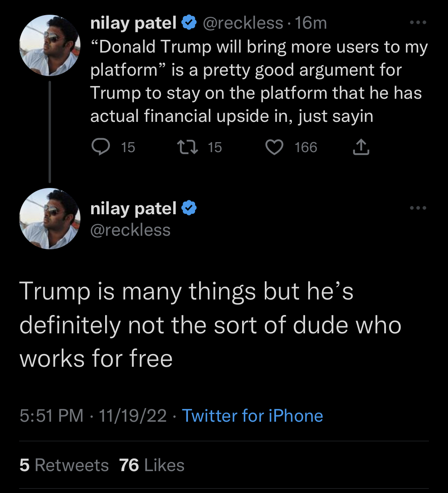Open the @reckless handle under the second name
The image size is (448, 493).
coord(130,230)
